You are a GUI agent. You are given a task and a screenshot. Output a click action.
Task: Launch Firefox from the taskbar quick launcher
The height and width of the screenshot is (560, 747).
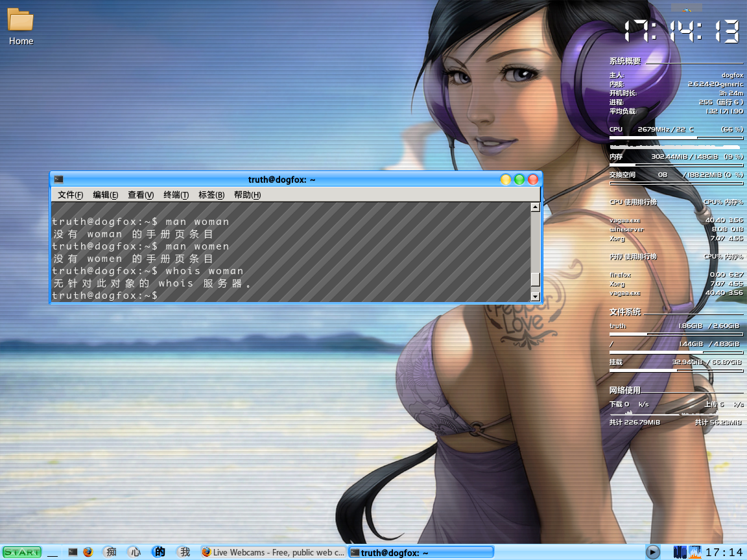88,552
